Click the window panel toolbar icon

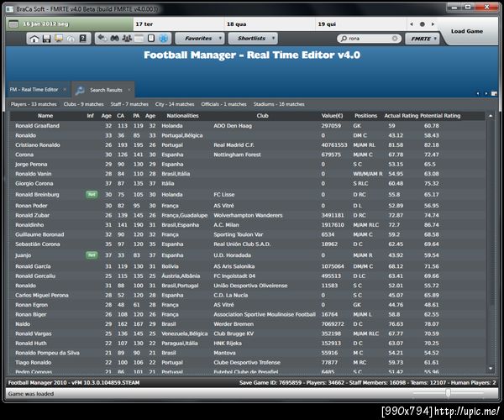click(139, 39)
